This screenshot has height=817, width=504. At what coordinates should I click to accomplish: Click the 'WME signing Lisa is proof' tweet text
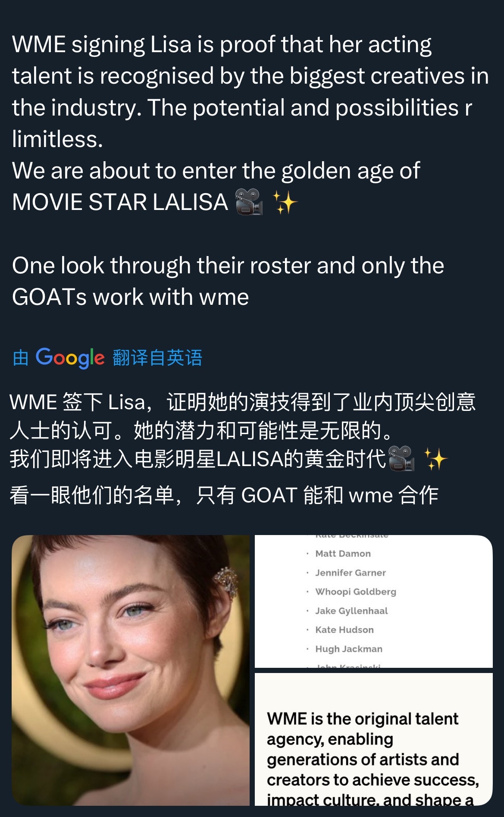pyautogui.click(x=250, y=91)
